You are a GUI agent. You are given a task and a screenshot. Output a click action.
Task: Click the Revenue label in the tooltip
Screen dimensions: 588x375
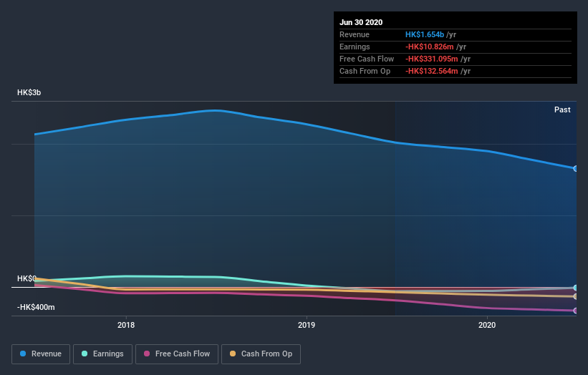pos(355,34)
